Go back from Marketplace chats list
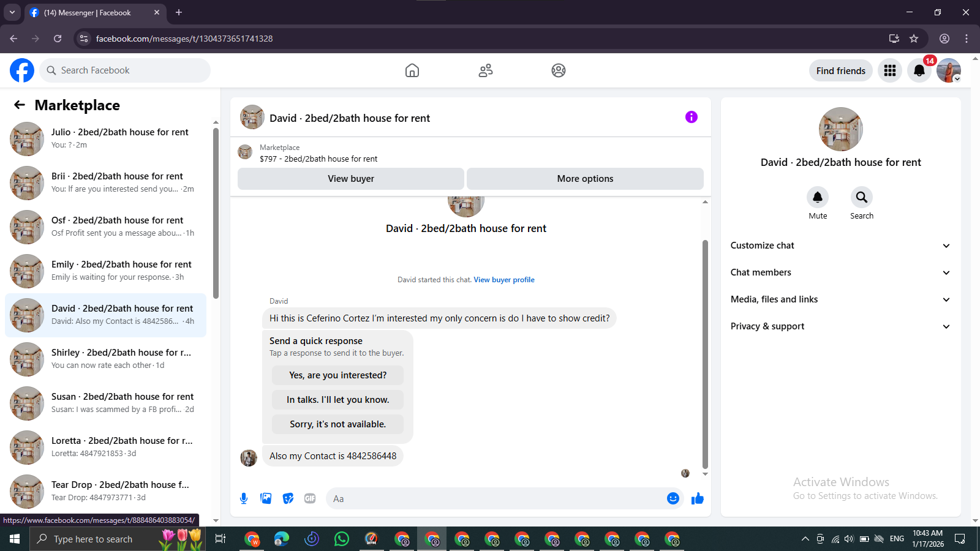Screen dimensions: 980x551 pyautogui.click(x=20, y=105)
